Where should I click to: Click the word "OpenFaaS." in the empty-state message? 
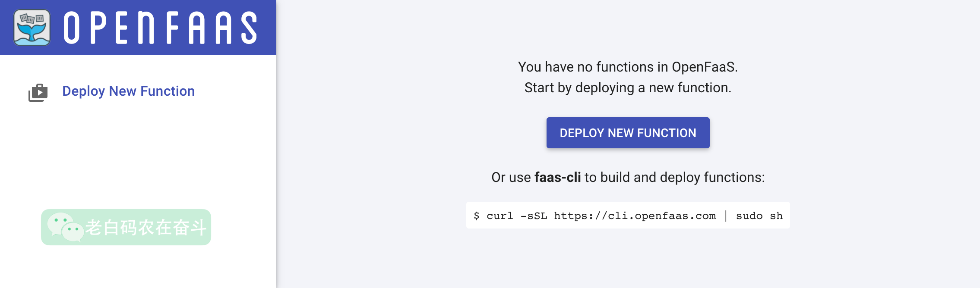pyautogui.click(x=705, y=67)
